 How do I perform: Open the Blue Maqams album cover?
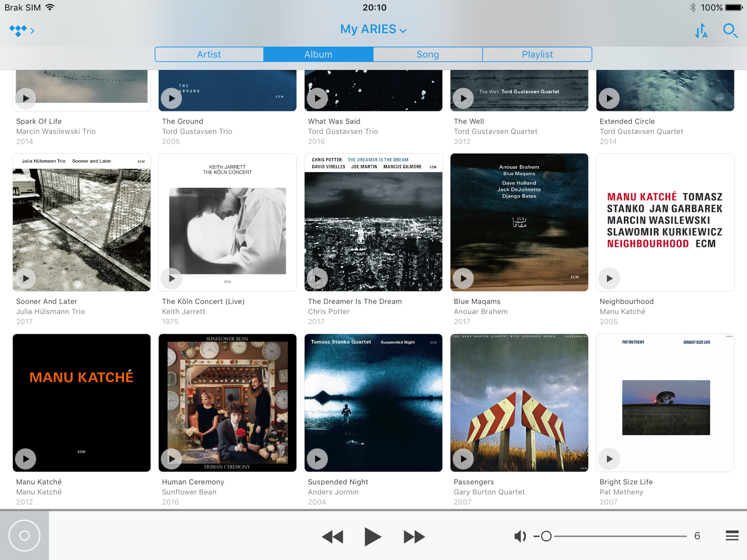click(519, 222)
